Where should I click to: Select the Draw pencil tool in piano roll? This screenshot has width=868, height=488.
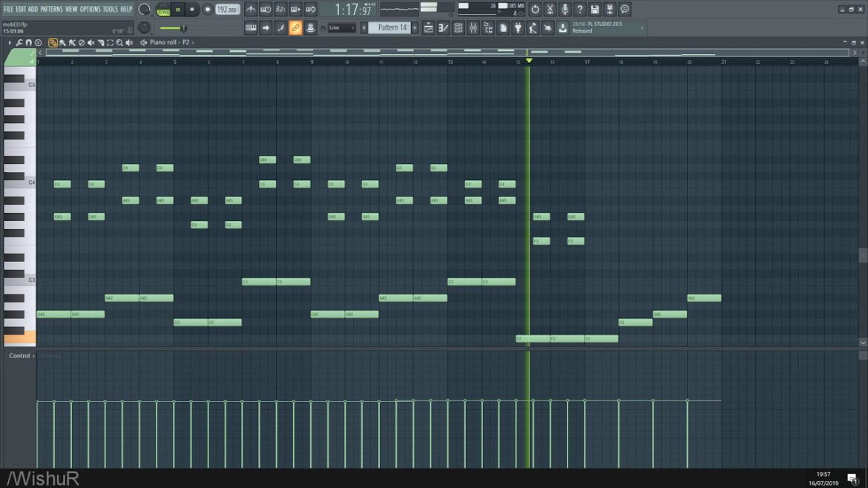pyautogui.click(x=53, y=42)
